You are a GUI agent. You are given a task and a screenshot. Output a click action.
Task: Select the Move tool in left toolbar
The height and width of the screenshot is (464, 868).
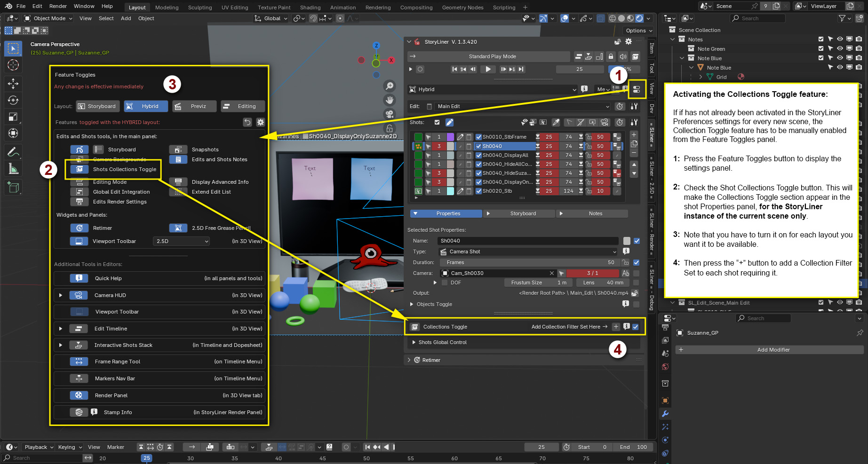click(x=13, y=84)
